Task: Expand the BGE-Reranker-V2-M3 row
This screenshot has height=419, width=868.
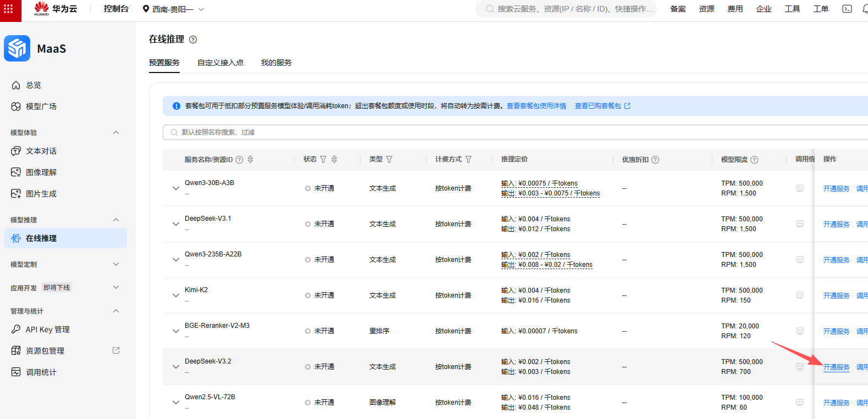Action: [176, 331]
